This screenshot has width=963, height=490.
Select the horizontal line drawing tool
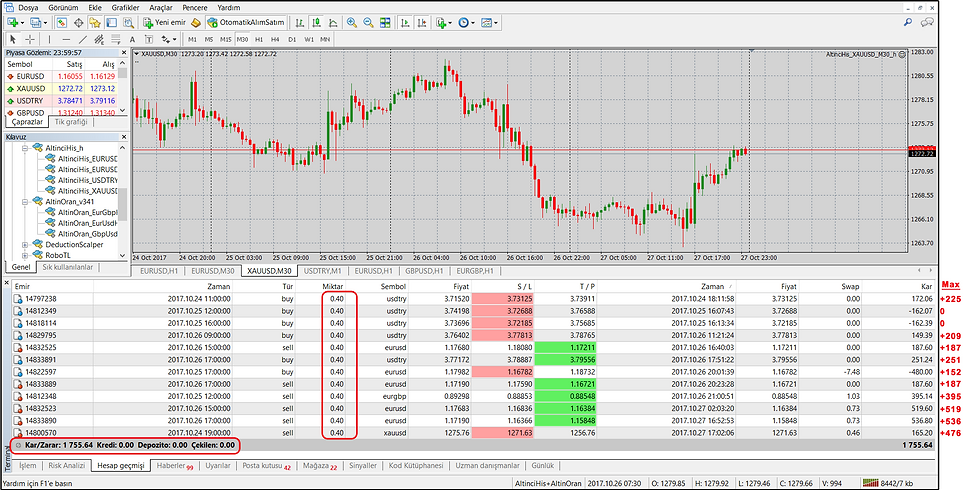66,39
